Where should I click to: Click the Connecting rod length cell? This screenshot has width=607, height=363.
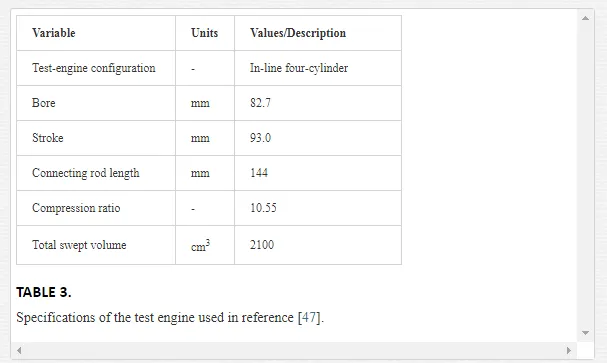coord(96,173)
